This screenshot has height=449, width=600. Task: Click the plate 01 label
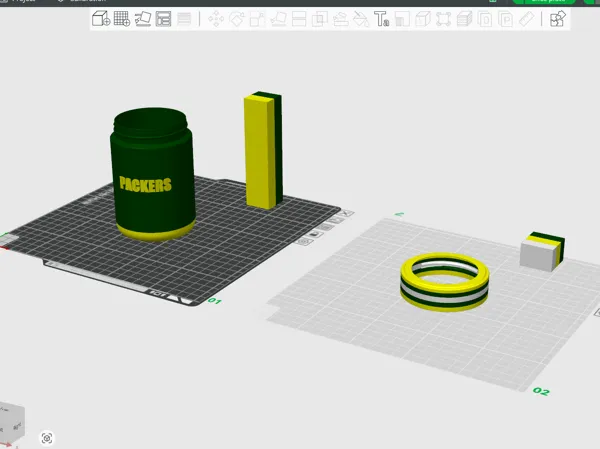click(215, 301)
